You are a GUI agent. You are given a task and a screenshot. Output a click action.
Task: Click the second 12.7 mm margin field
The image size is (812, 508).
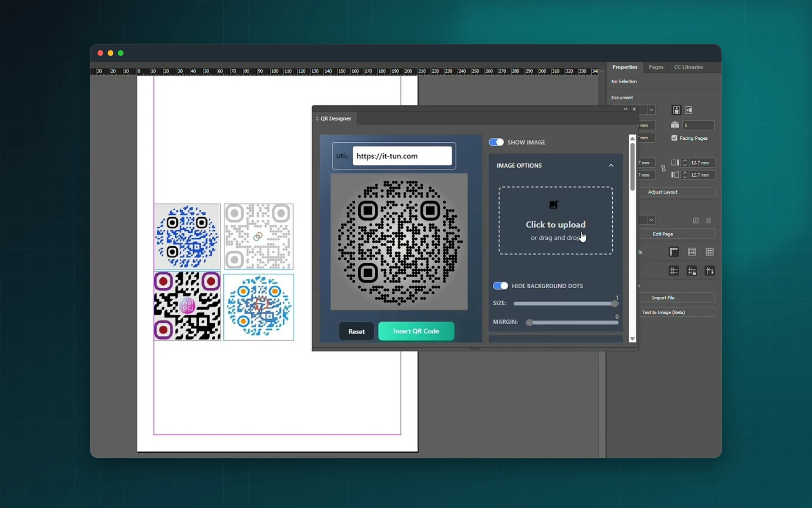coord(702,175)
